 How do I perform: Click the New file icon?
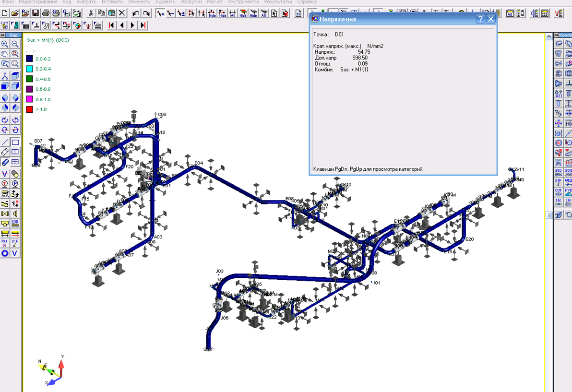pyautogui.click(x=5, y=13)
